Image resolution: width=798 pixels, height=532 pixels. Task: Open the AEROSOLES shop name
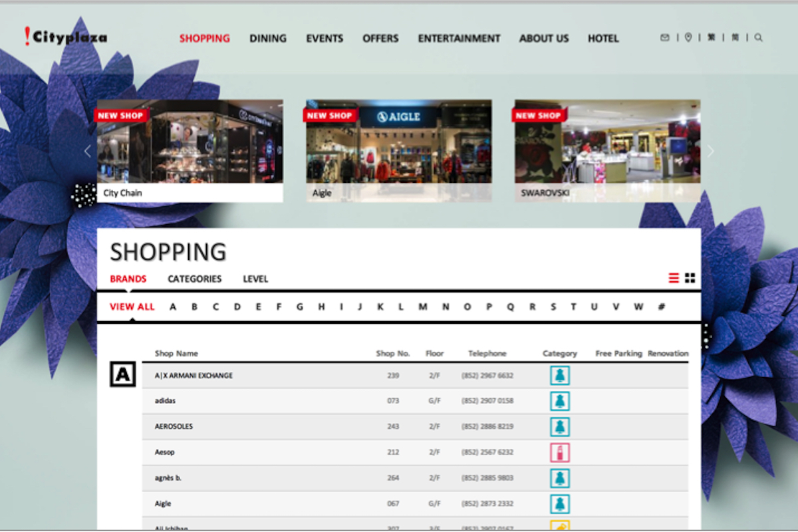point(174,427)
